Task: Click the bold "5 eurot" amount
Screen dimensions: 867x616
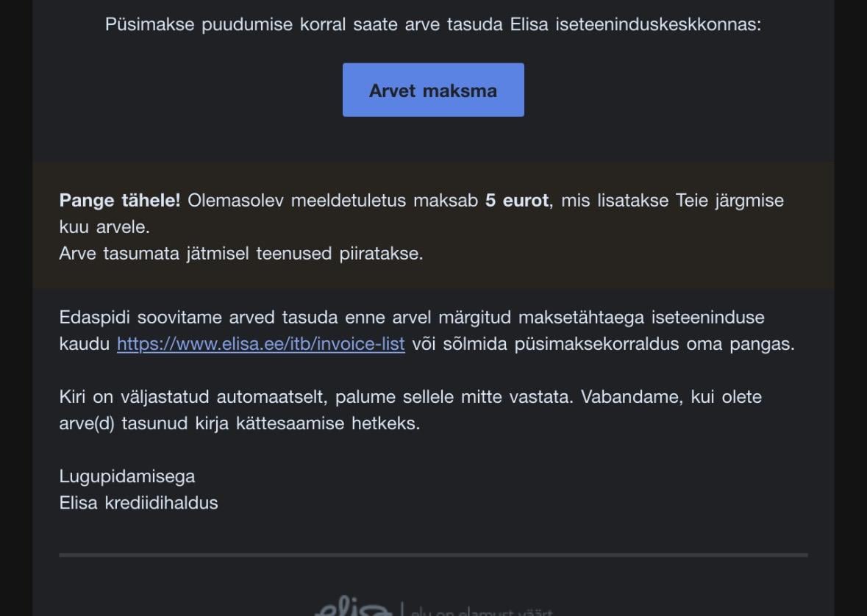Action: click(x=516, y=201)
